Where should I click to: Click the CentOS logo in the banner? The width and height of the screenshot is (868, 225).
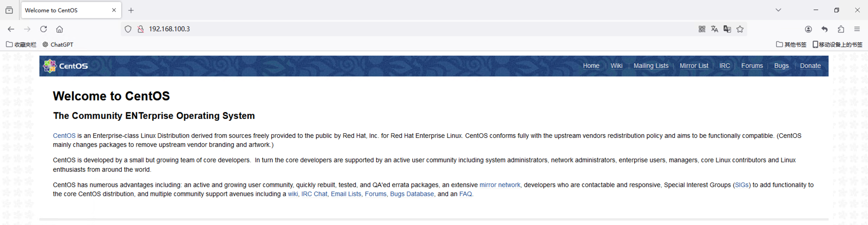pos(66,66)
